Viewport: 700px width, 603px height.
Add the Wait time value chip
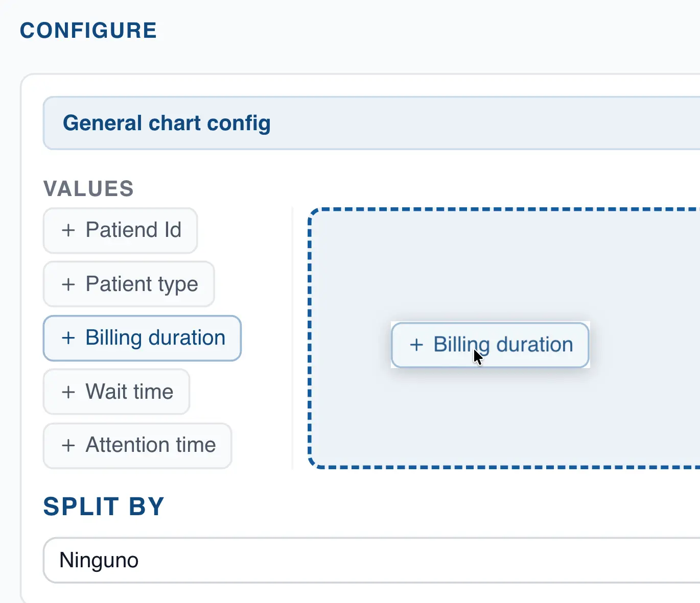(116, 392)
